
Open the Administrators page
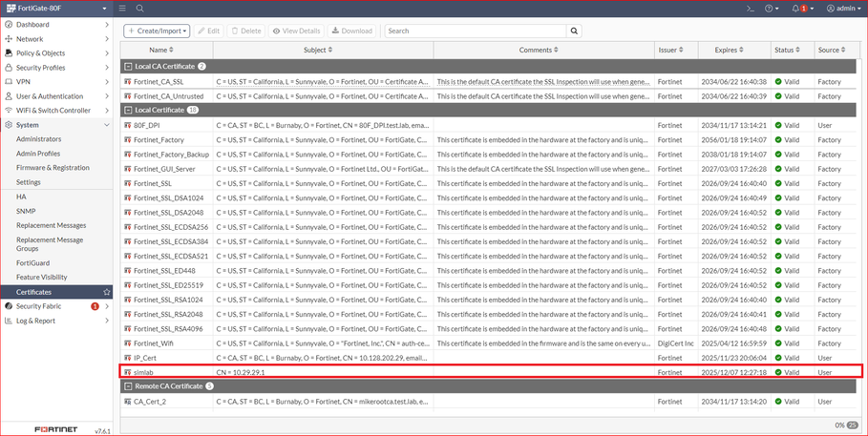click(x=39, y=139)
